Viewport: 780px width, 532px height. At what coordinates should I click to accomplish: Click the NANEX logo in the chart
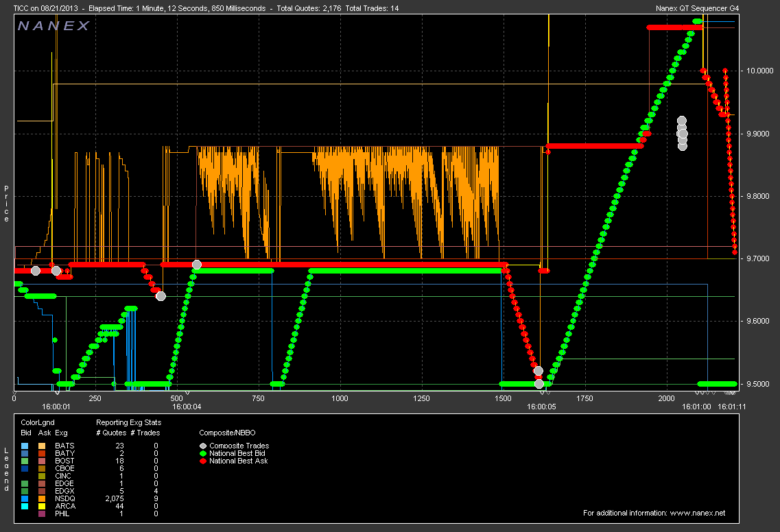(x=54, y=26)
